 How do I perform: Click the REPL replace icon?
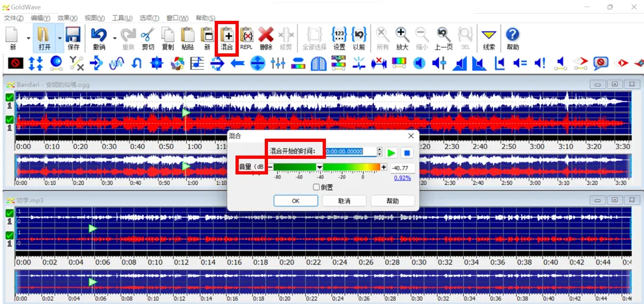pyautogui.click(x=247, y=35)
